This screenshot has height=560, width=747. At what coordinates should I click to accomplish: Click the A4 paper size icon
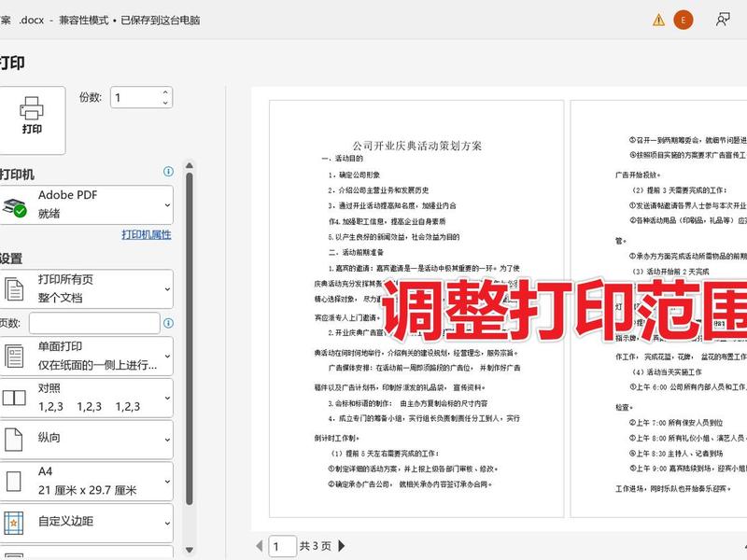[13, 482]
